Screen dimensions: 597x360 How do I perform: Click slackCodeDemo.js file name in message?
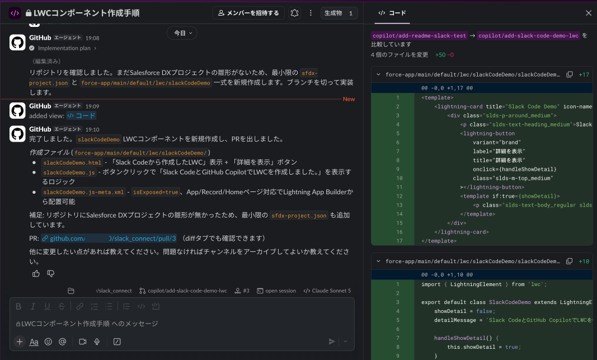(x=69, y=173)
